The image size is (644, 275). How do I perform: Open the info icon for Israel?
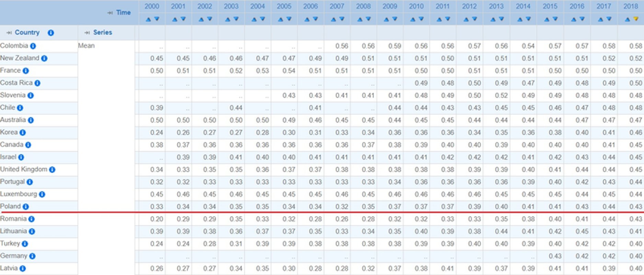click(21, 157)
